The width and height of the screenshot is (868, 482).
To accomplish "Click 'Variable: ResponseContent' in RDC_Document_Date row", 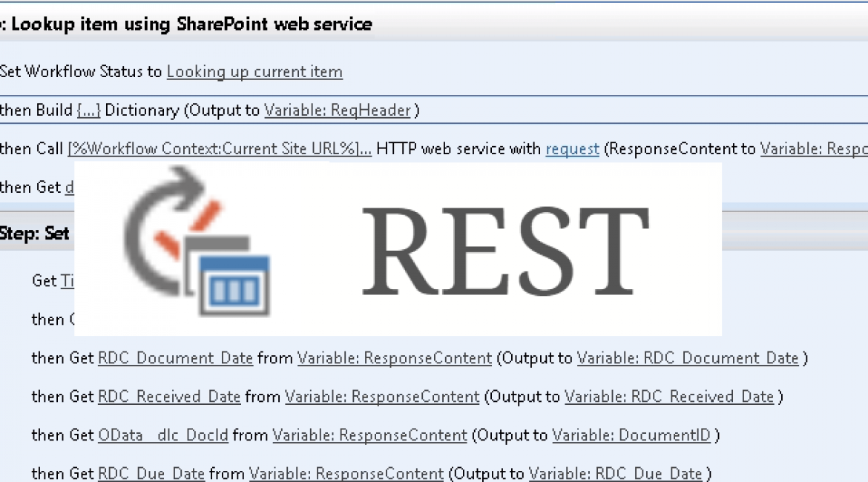I will point(395,358).
